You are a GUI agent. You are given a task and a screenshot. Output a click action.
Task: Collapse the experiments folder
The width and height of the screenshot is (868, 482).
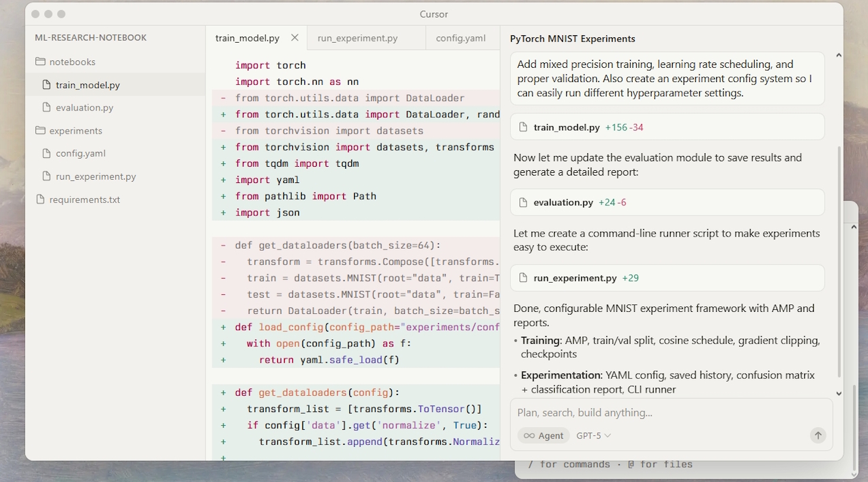tap(75, 130)
